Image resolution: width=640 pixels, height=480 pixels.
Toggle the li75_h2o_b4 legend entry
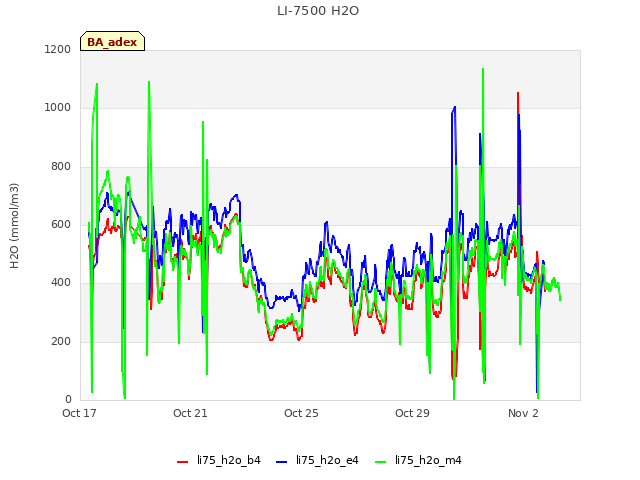(x=219, y=460)
